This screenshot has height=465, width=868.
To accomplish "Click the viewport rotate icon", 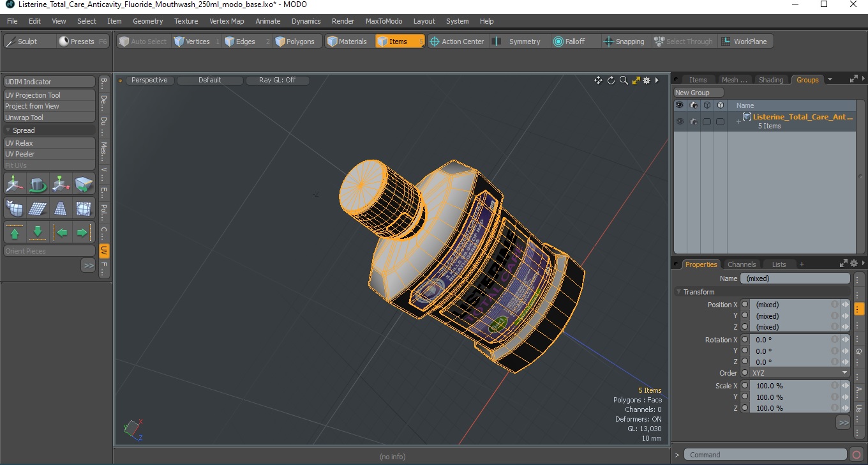I will pos(611,80).
